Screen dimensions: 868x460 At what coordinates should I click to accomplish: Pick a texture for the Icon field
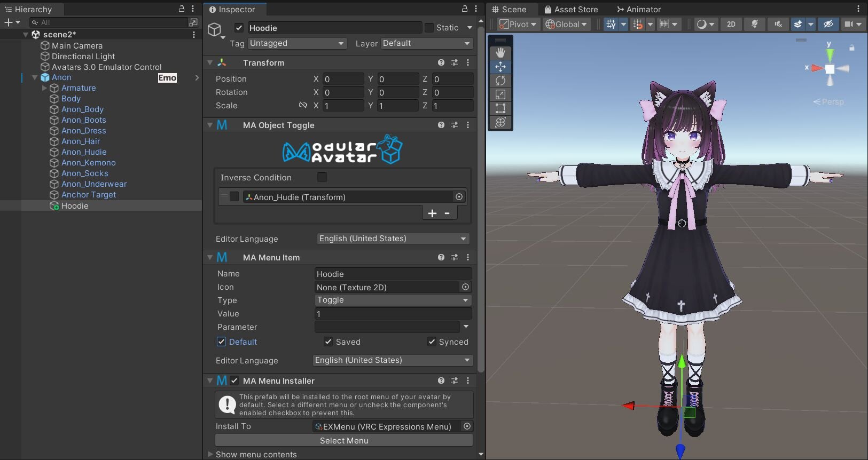pyautogui.click(x=465, y=287)
